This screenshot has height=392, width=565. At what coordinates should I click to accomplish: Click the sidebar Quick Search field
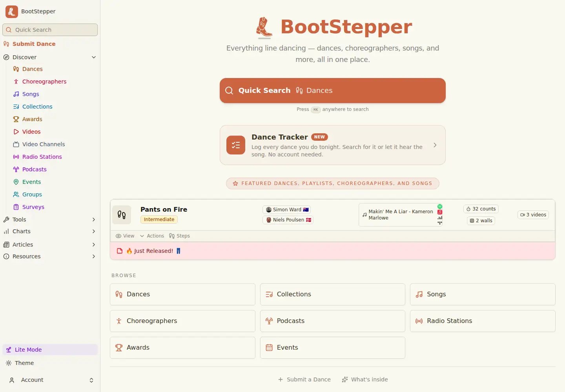(50, 30)
